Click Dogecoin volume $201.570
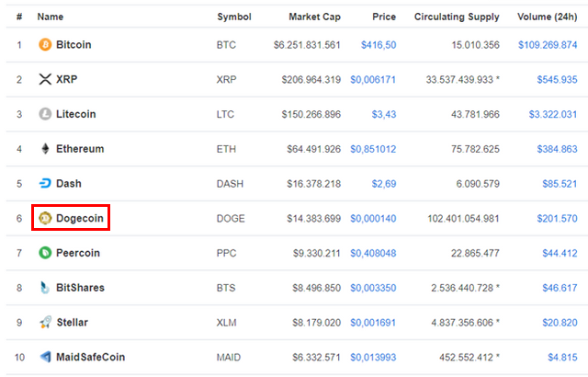 pos(557,219)
